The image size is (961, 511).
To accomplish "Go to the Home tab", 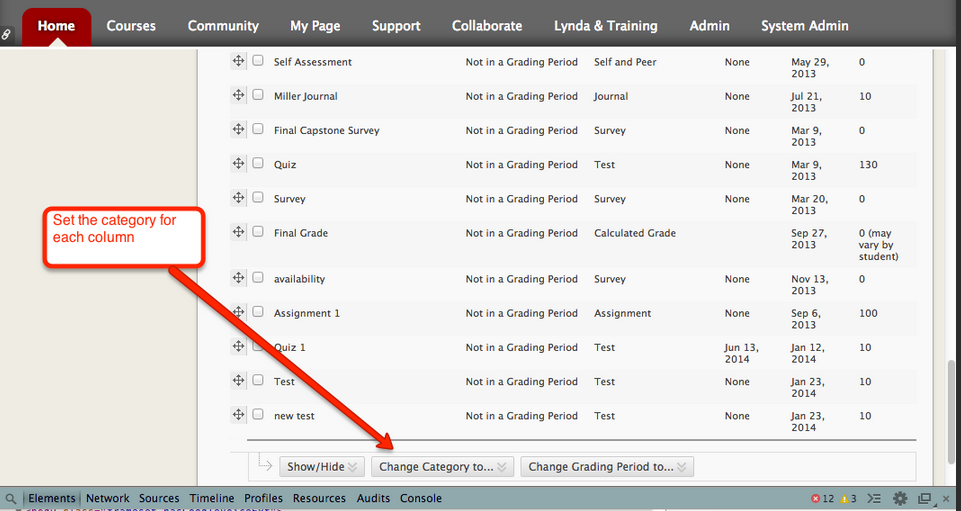I will coord(56,26).
